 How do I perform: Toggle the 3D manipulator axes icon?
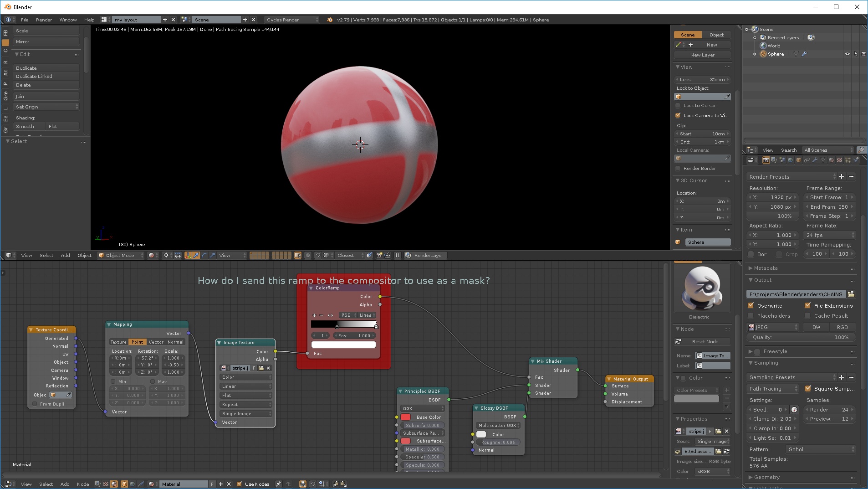pyautogui.click(x=188, y=255)
